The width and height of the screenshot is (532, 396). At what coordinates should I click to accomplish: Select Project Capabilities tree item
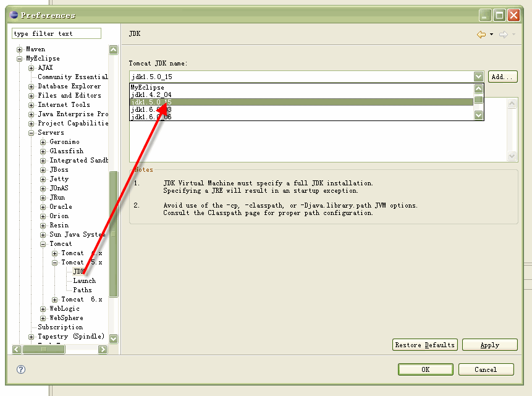(73, 123)
